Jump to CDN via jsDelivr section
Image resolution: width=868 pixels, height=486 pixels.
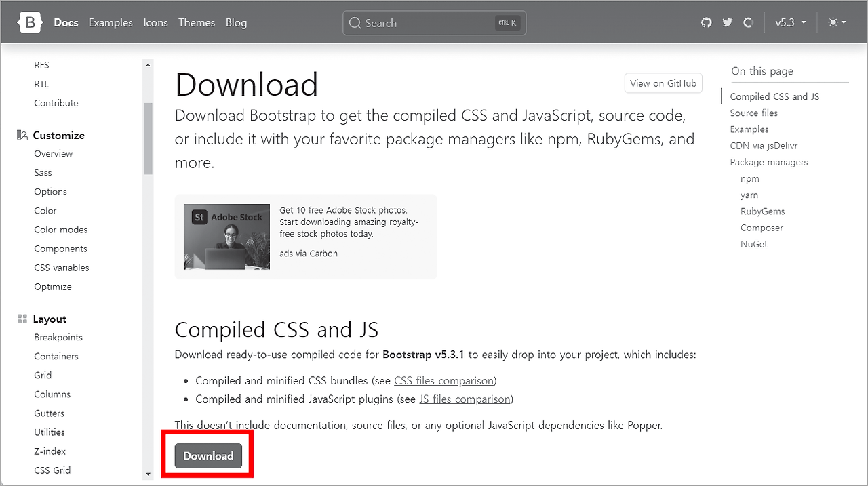click(x=766, y=146)
